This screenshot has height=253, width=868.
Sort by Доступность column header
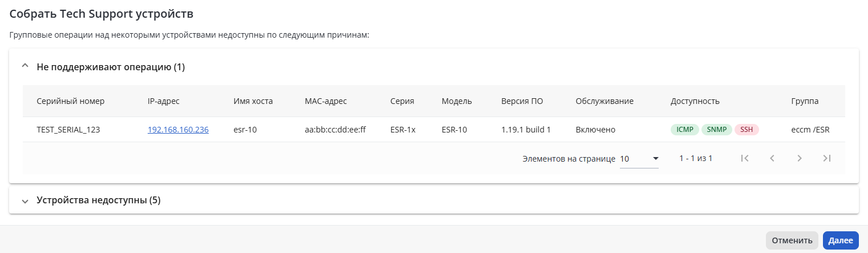coord(695,101)
